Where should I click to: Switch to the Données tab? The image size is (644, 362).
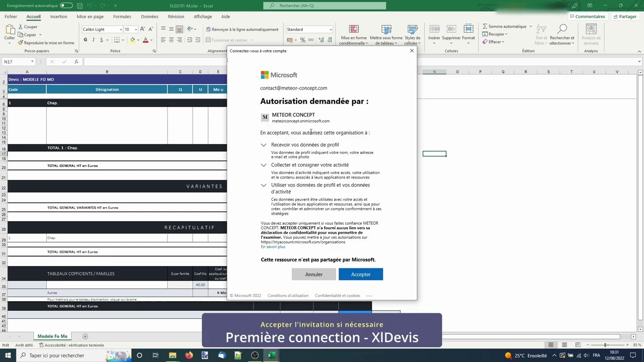pyautogui.click(x=149, y=17)
